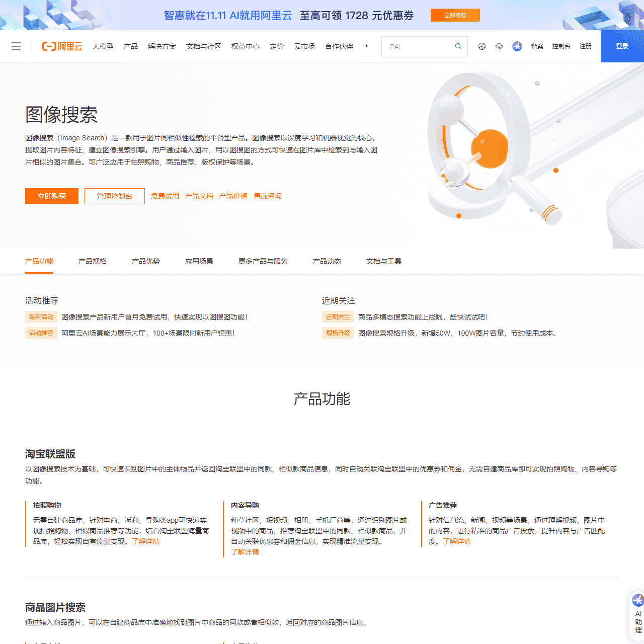Open the 更多产品与服务 section
Viewport: 644px width, 644px height.
coord(263,261)
